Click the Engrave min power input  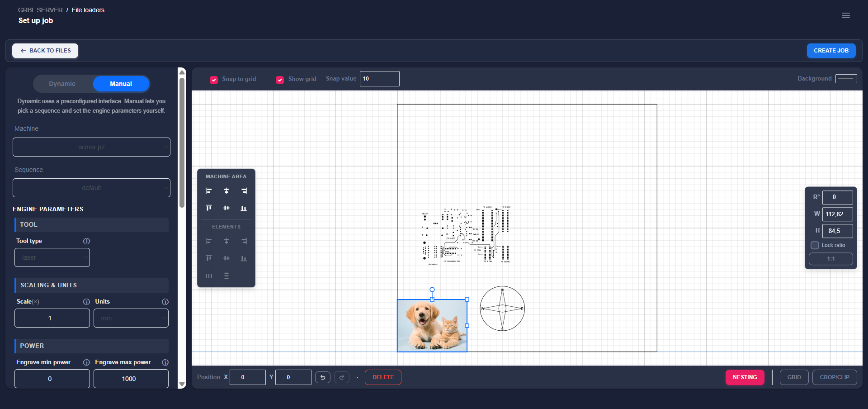(52, 379)
